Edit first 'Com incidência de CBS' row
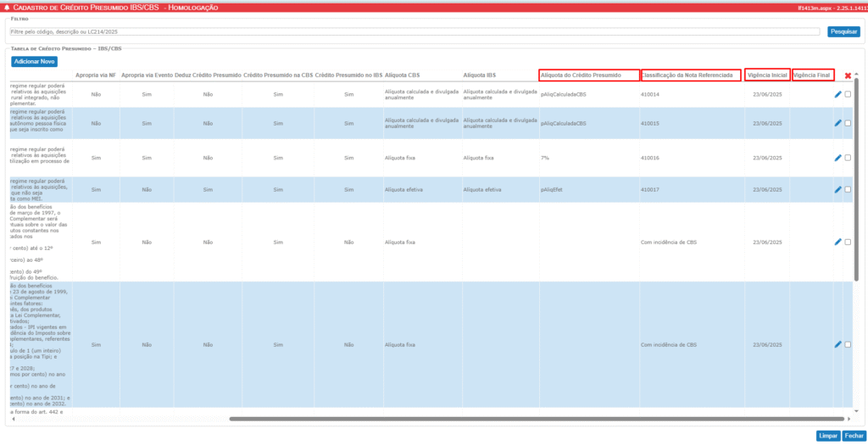This screenshot has height=445, width=868. pyautogui.click(x=837, y=242)
